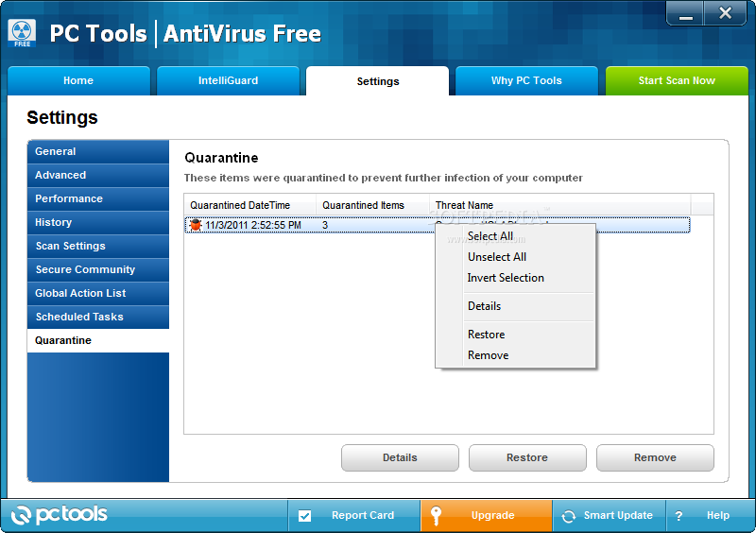Open Advanced settings in sidebar
Screen dimensions: 756x533
tap(98, 175)
